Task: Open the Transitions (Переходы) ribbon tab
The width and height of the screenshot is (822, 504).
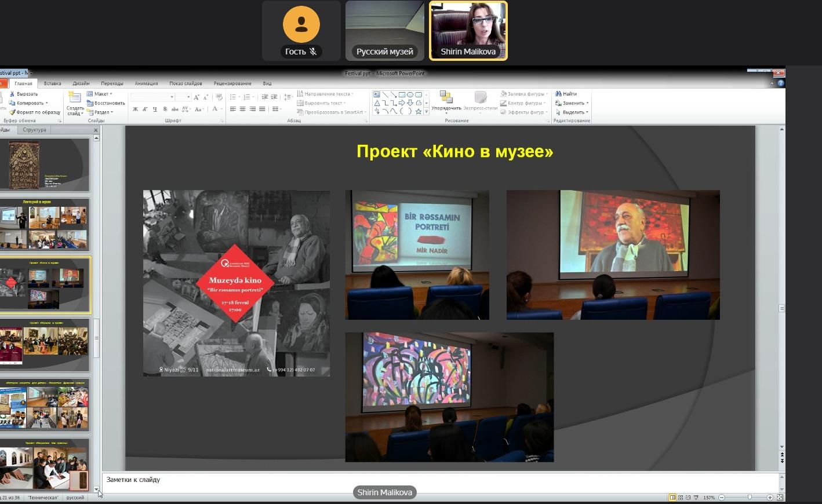Action: tap(112, 83)
